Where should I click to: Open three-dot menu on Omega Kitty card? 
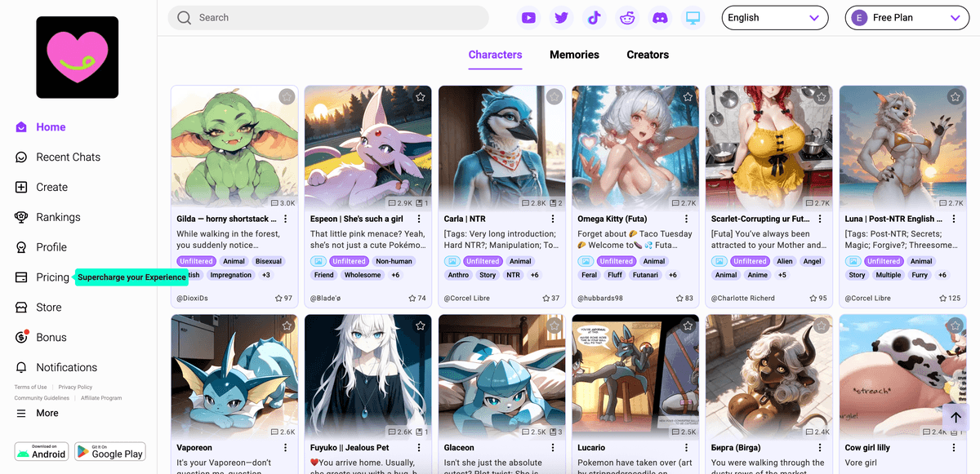pyautogui.click(x=687, y=219)
